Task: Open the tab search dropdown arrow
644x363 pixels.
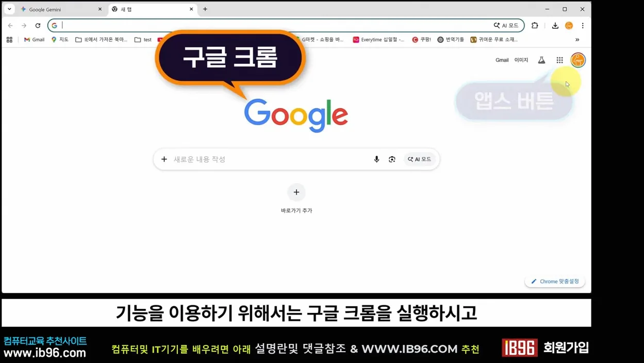Action: (x=9, y=9)
